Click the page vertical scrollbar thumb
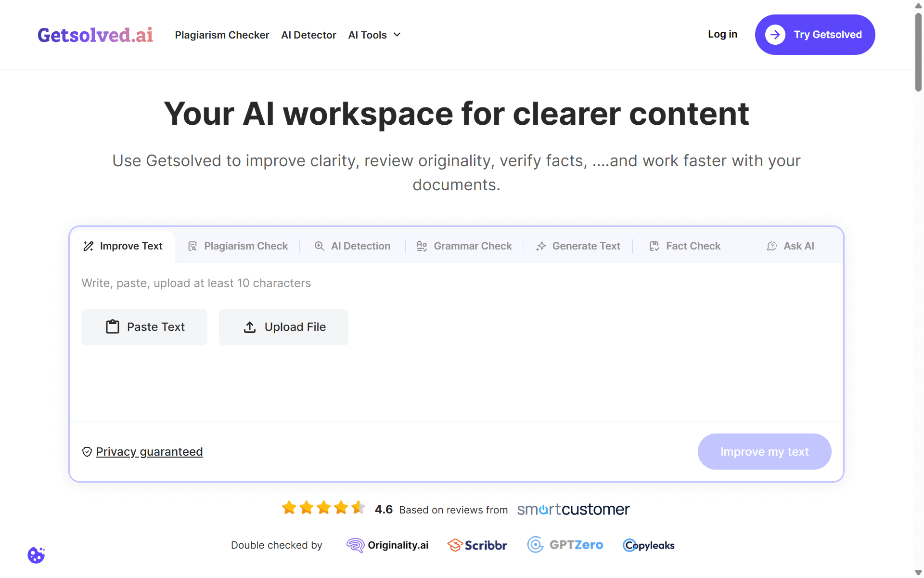Viewport: 924px width, 578px height. pos(918,52)
